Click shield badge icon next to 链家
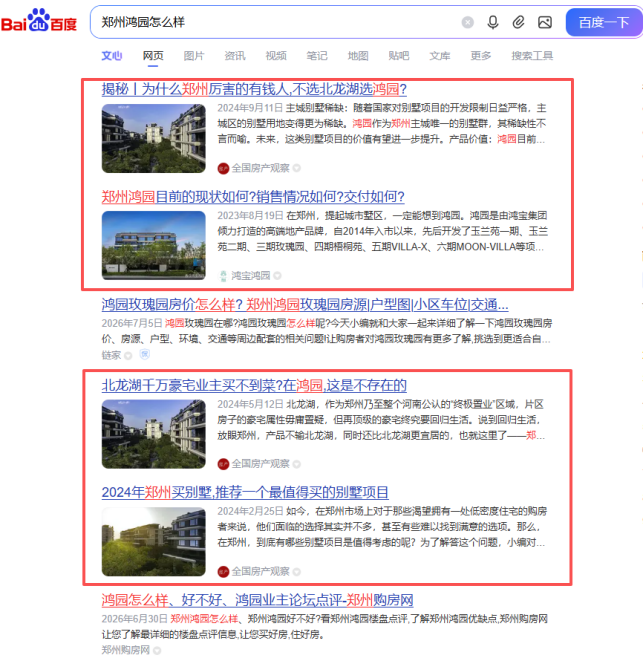Screen dimensions: 644x659 (145, 355)
